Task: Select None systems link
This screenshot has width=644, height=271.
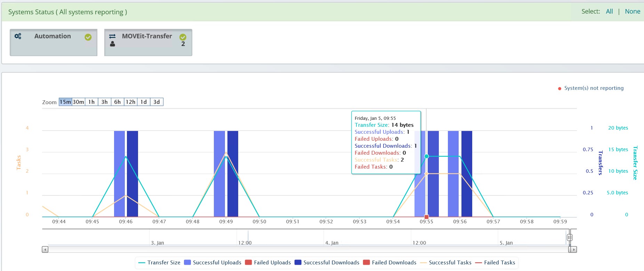Action: 633,11
